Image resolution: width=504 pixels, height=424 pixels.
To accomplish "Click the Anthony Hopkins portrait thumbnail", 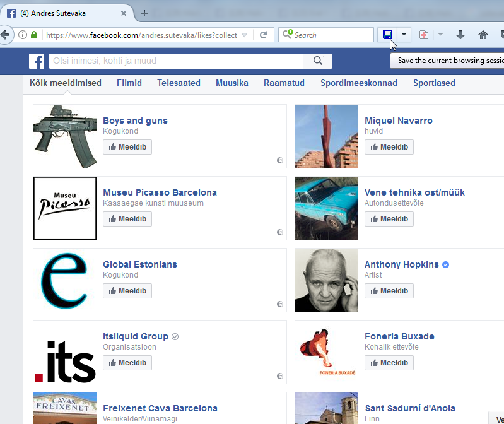I will point(327,280).
